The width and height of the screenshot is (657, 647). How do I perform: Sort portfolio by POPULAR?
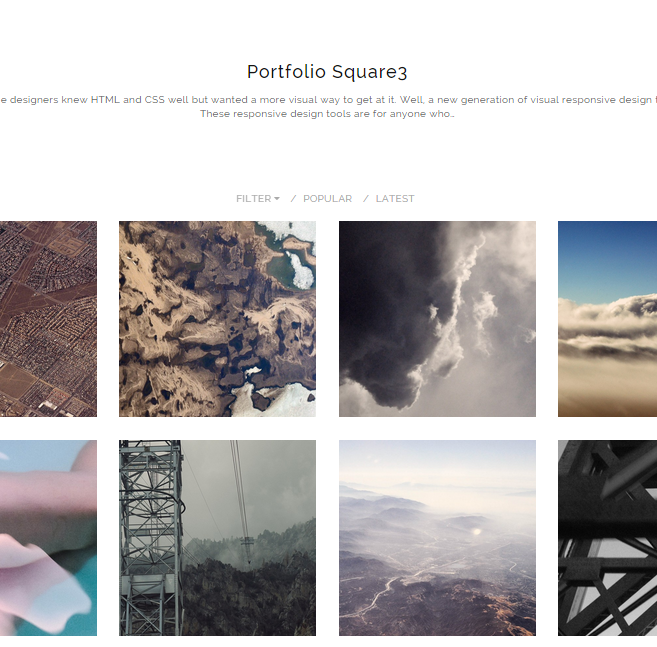pyautogui.click(x=327, y=199)
